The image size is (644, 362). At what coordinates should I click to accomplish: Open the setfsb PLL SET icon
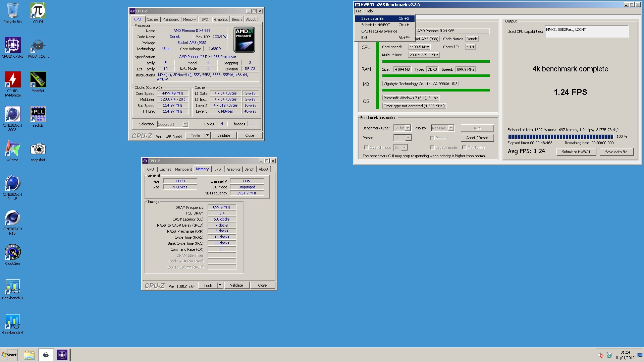[x=38, y=117]
